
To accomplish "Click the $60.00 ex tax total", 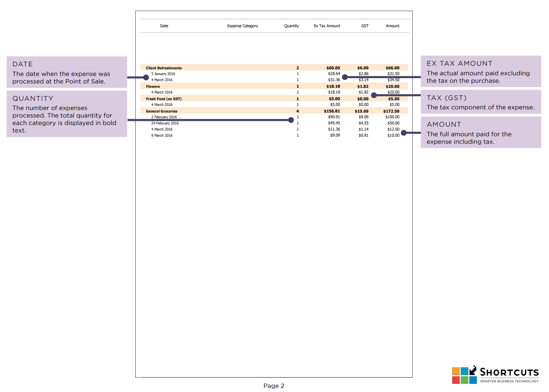I will pos(333,68).
